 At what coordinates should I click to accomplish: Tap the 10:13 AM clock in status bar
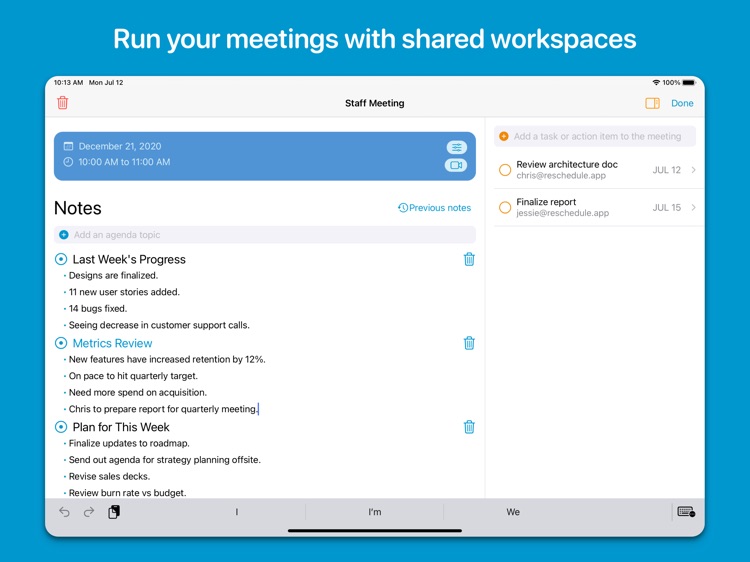68,83
